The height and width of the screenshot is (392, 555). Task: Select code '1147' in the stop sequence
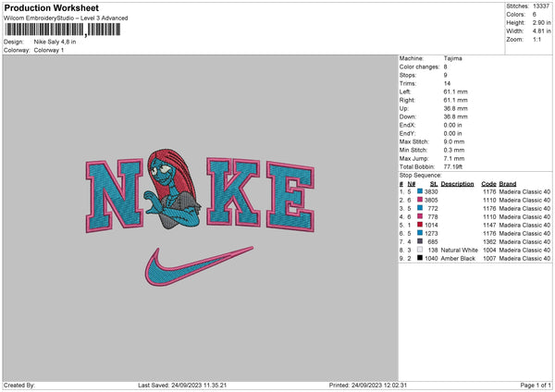pos(489,225)
